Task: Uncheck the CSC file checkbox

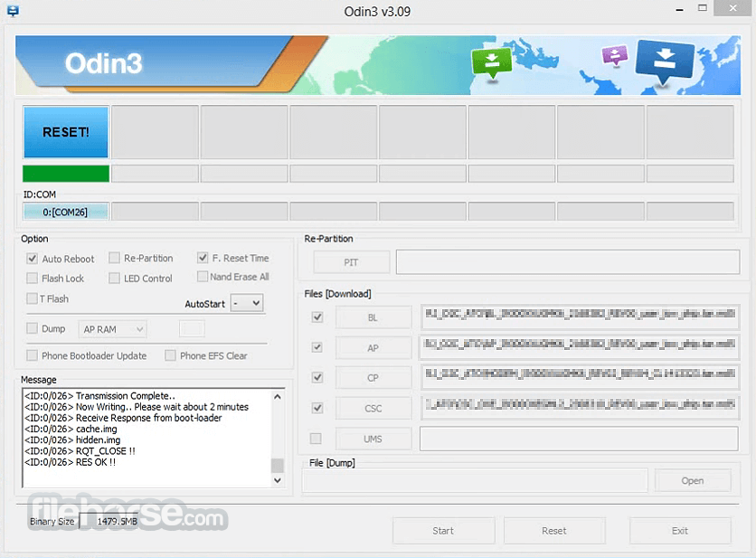Action: [x=317, y=408]
